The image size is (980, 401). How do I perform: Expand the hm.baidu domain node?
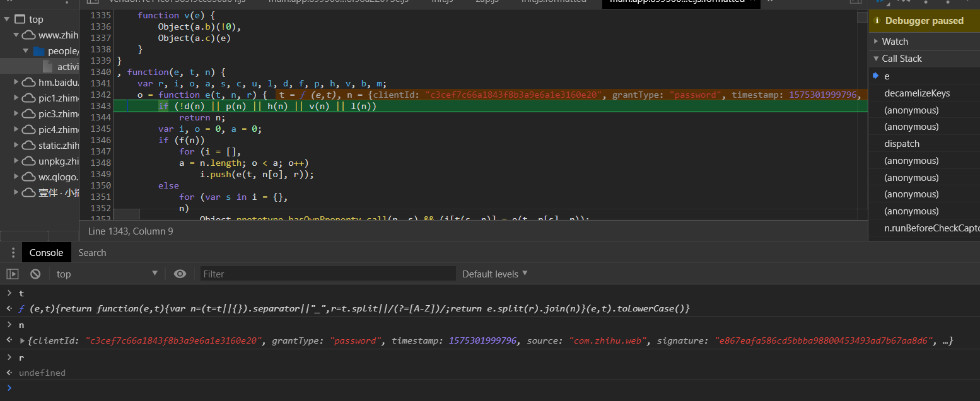click(x=16, y=82)
